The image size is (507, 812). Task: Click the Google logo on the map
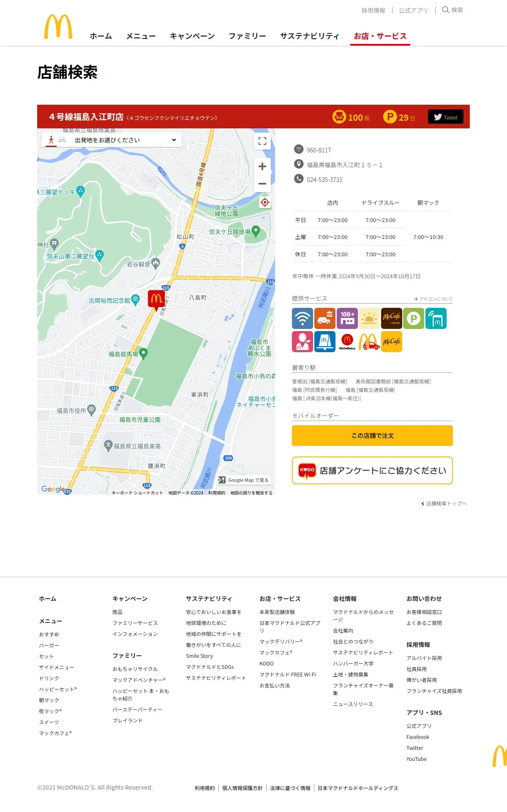(53, 489)
